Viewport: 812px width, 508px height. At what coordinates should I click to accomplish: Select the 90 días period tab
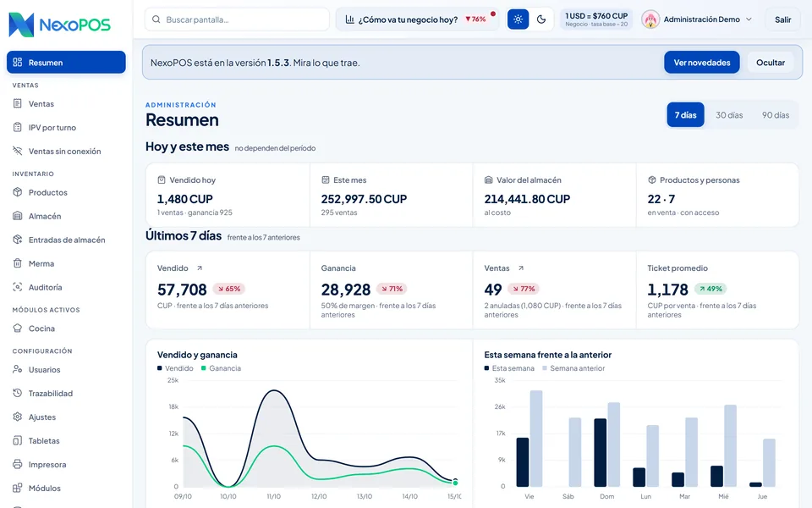point(776,115)
